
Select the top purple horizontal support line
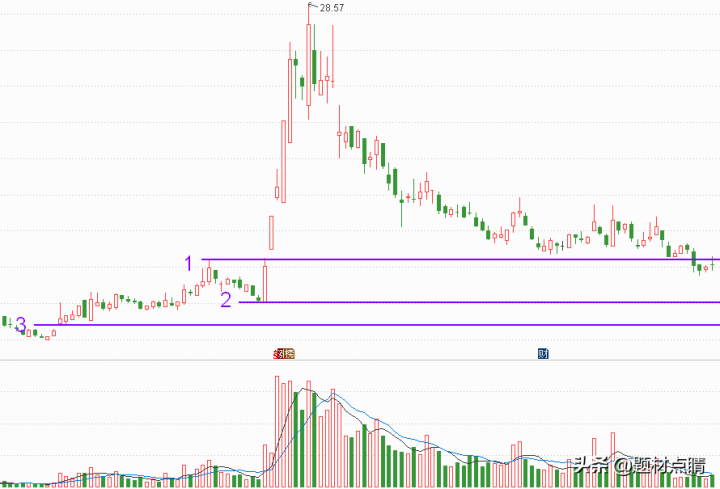(x=450, y=260)
